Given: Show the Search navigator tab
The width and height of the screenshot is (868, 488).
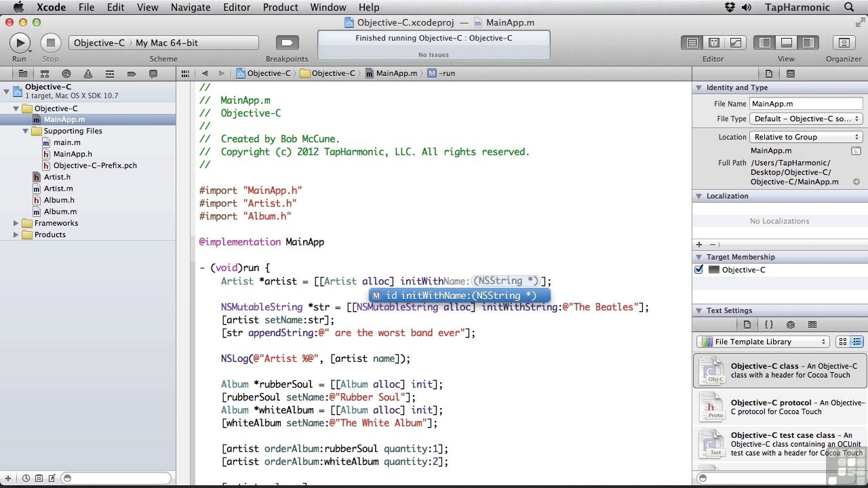Looking at the screenshot, I should (66, 73).
